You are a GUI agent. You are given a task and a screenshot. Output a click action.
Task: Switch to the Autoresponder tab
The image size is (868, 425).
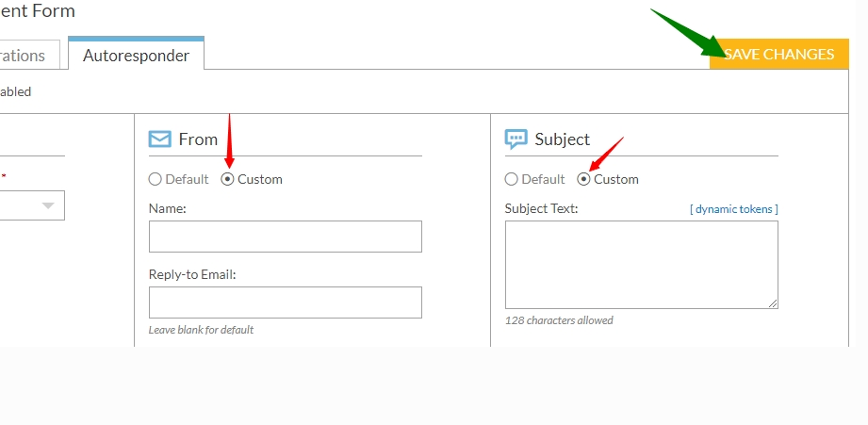point(136,55)
